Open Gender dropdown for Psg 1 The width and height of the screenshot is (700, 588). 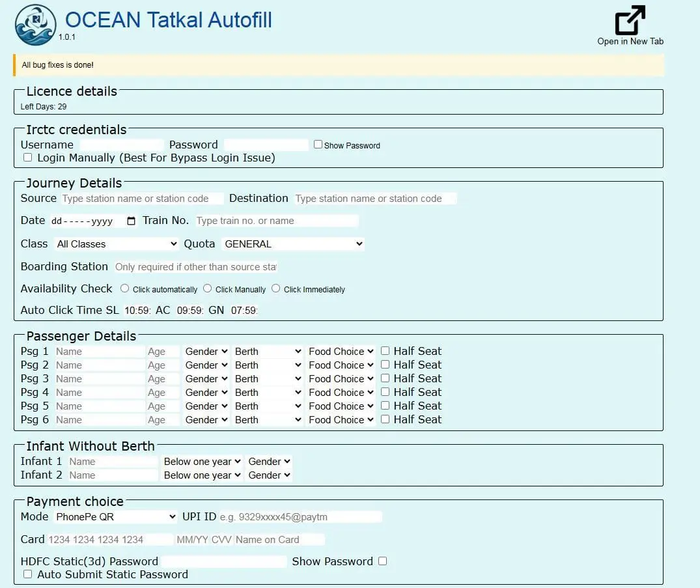tap(206, 352)
